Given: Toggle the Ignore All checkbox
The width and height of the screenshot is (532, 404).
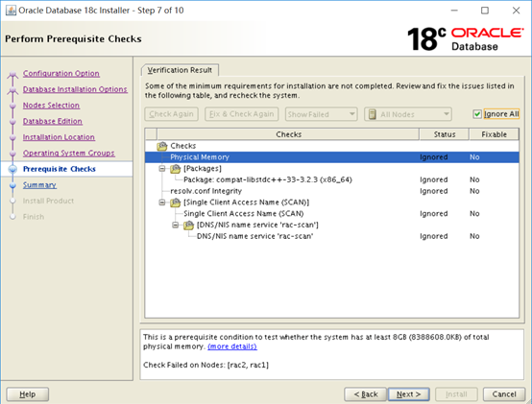Looking at the screenshot, I should (477, 114).
